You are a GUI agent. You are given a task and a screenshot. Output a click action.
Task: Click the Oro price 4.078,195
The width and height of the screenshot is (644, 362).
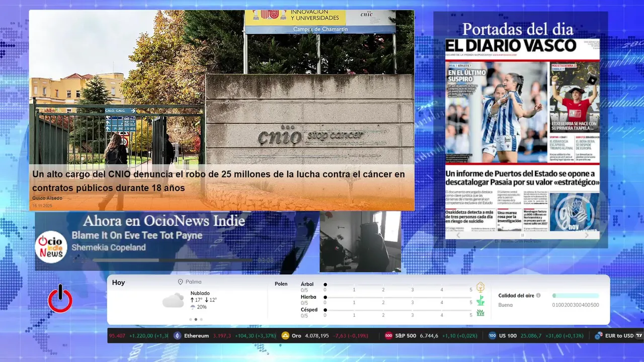pos(317,336)
